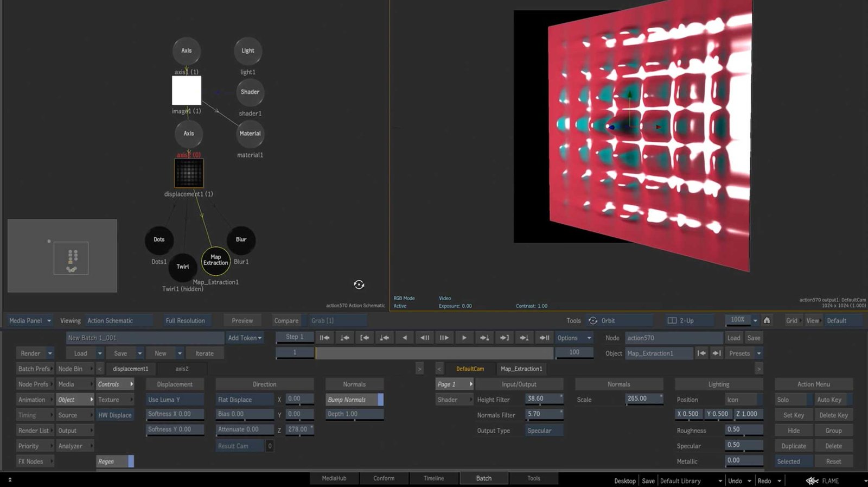The width and height of the screenshot is (868, 487).
Task: Expand the Output Type Specular dropdown
Action: tap(544, 431)
